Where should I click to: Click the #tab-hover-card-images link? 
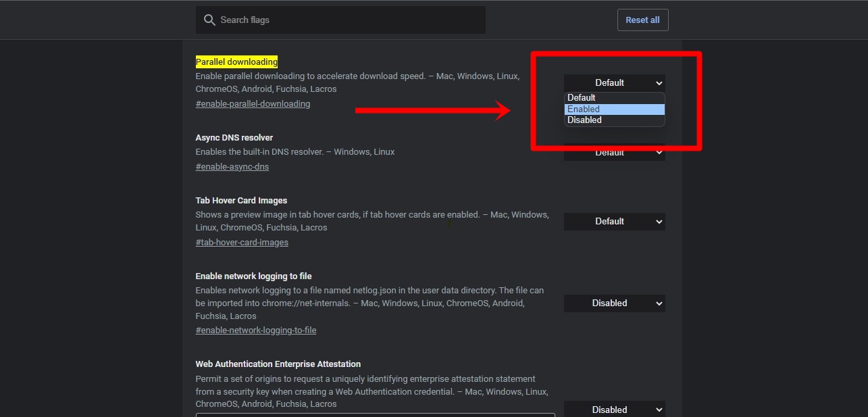tap(242, 243)
